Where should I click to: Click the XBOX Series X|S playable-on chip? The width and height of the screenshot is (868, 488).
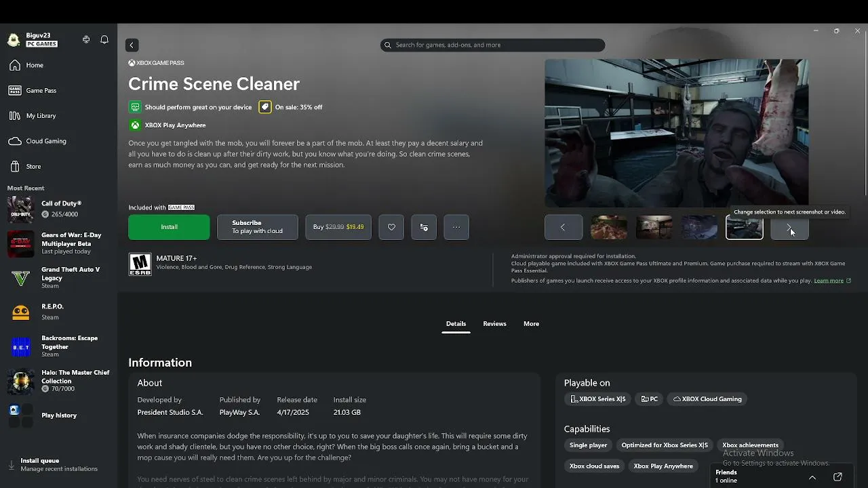(597, 399)
